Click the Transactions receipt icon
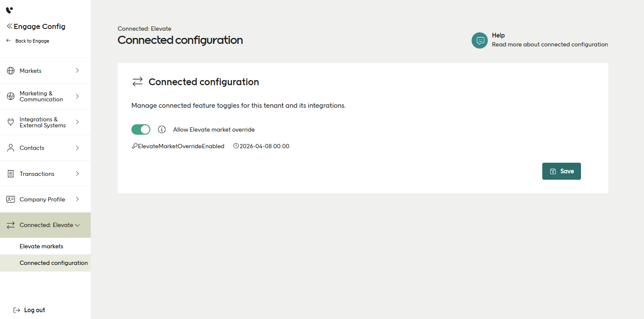Viewport: 644px width, 319px height. point(11,174)
